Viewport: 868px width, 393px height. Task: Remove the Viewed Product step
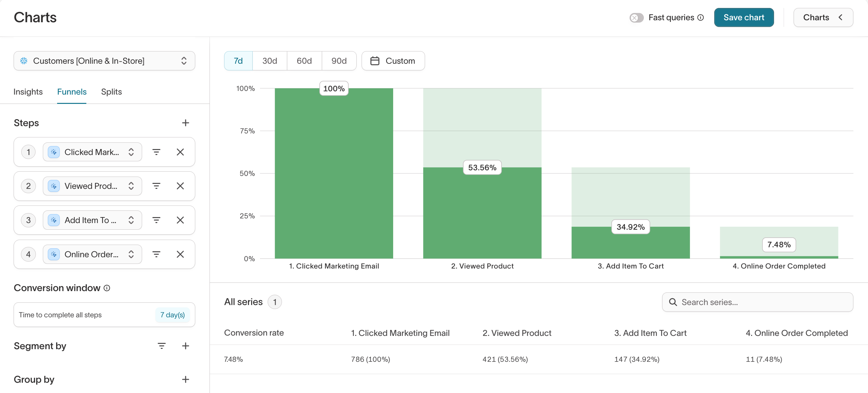tap(180, 186)
